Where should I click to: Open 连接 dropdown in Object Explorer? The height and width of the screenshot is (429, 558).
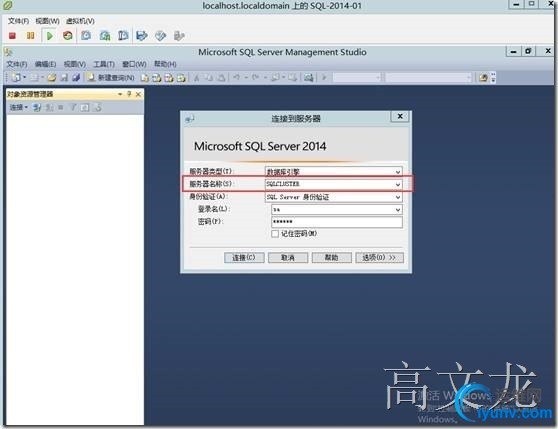point(19,107)
